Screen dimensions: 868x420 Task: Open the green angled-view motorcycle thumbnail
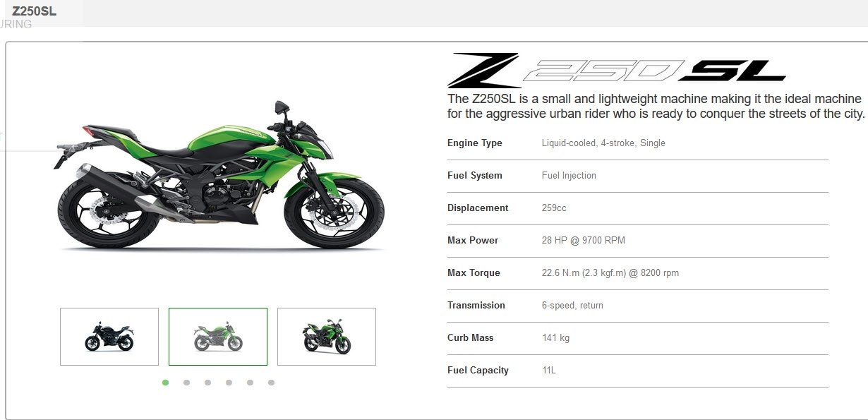click(327, 337)
